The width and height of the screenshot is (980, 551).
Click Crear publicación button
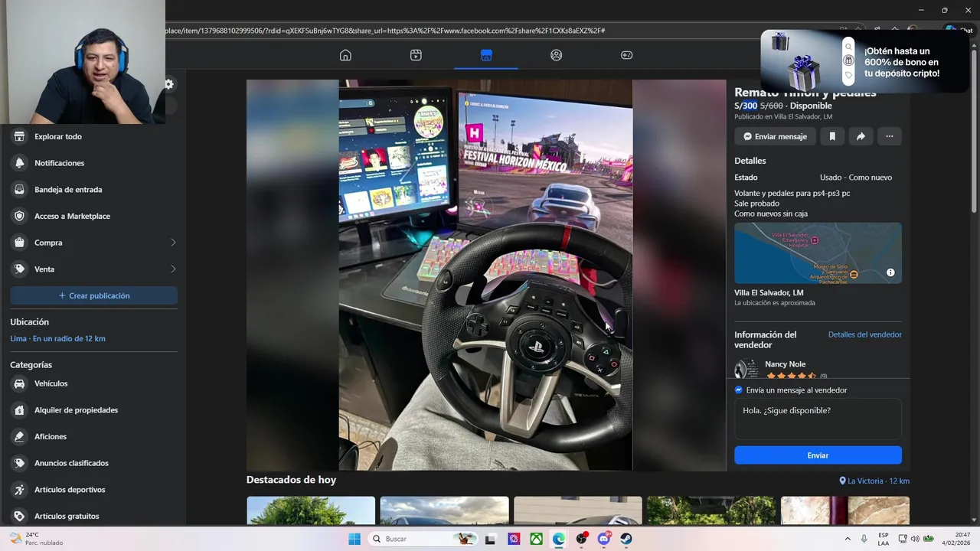93,295
